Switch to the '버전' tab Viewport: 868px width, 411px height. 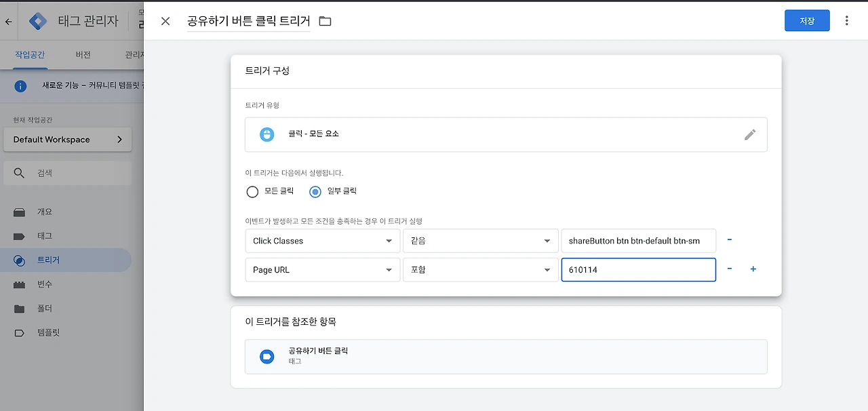83,55
